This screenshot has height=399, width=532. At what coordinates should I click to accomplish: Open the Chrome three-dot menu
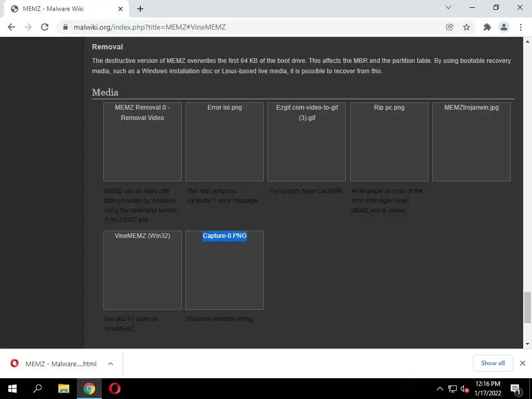point(521,27)
